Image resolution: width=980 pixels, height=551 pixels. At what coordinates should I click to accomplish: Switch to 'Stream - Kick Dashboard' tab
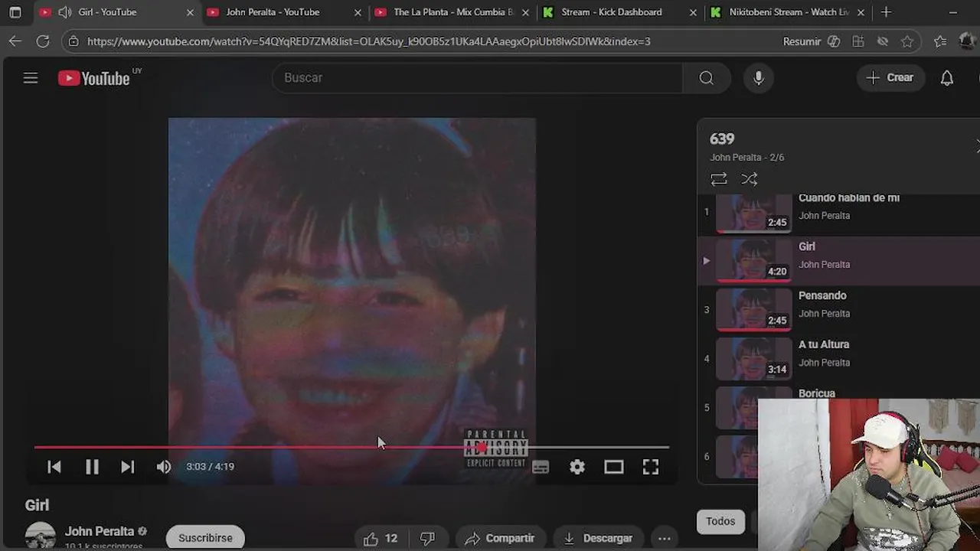click(x=612, y=12)
